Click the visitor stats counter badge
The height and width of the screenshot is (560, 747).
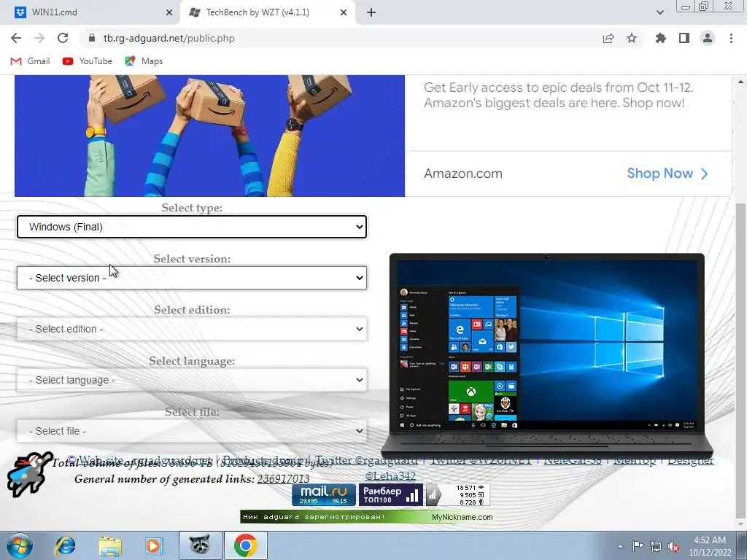457,495
